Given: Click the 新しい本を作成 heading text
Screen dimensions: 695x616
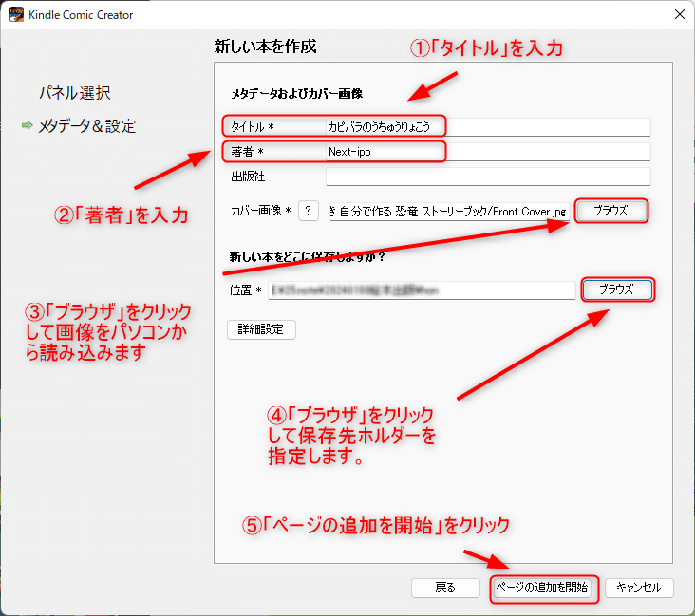Looking at the screenshot, I should click(x=266, y=47).
